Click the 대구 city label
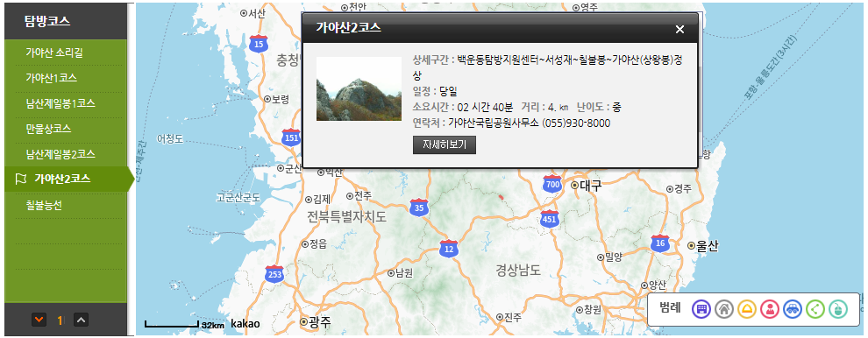 point(591,186)
